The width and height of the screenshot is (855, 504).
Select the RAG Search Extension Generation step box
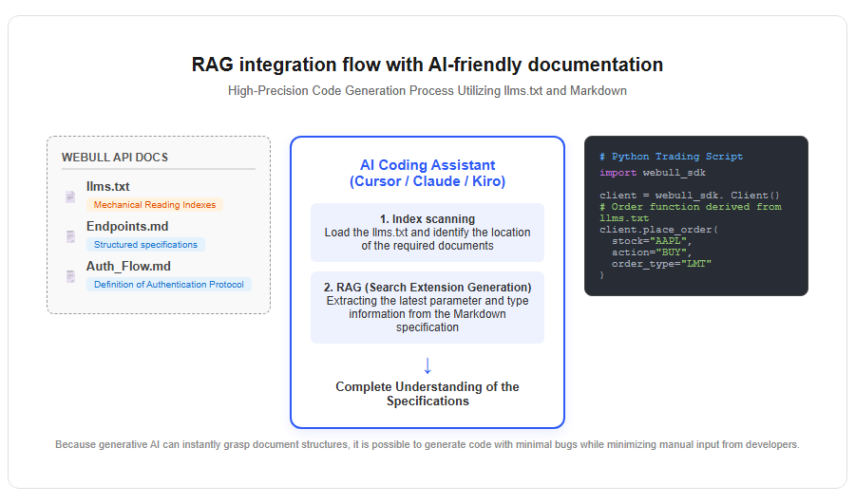click(x=427, y=308)
